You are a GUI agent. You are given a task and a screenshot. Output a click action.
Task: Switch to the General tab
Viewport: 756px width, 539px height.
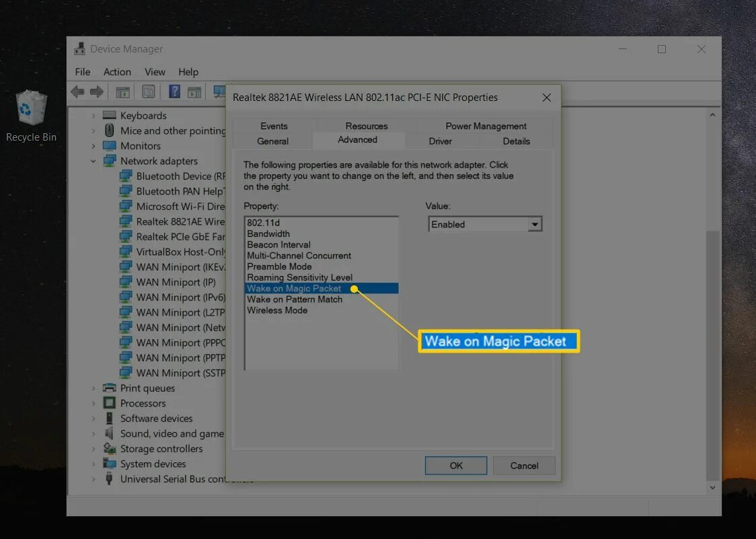click(273, 141)
